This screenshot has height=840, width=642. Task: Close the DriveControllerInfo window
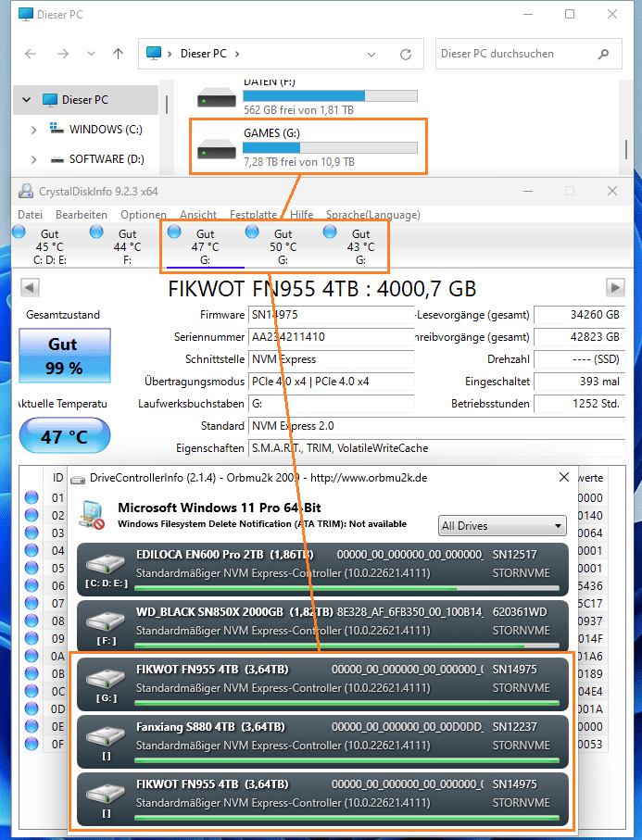(564, 477)
